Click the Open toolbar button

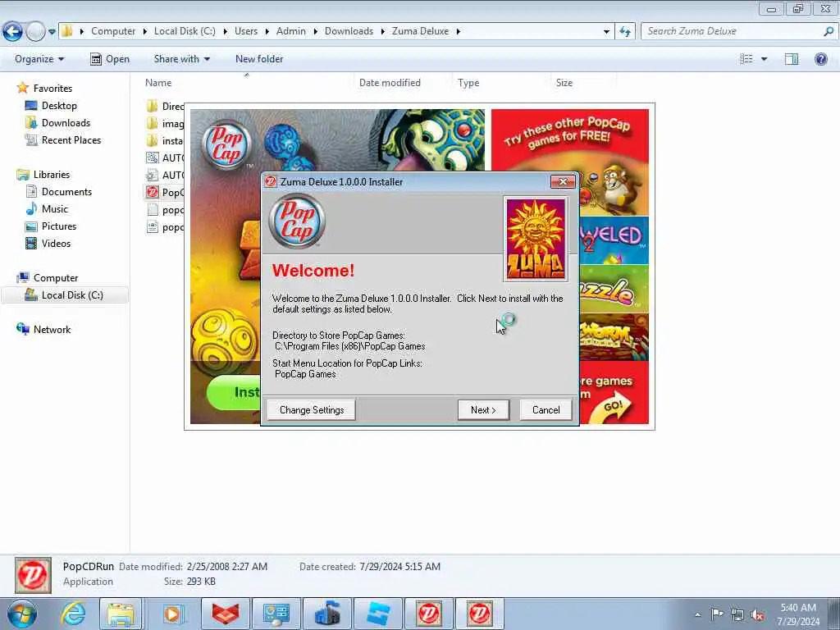110,59
